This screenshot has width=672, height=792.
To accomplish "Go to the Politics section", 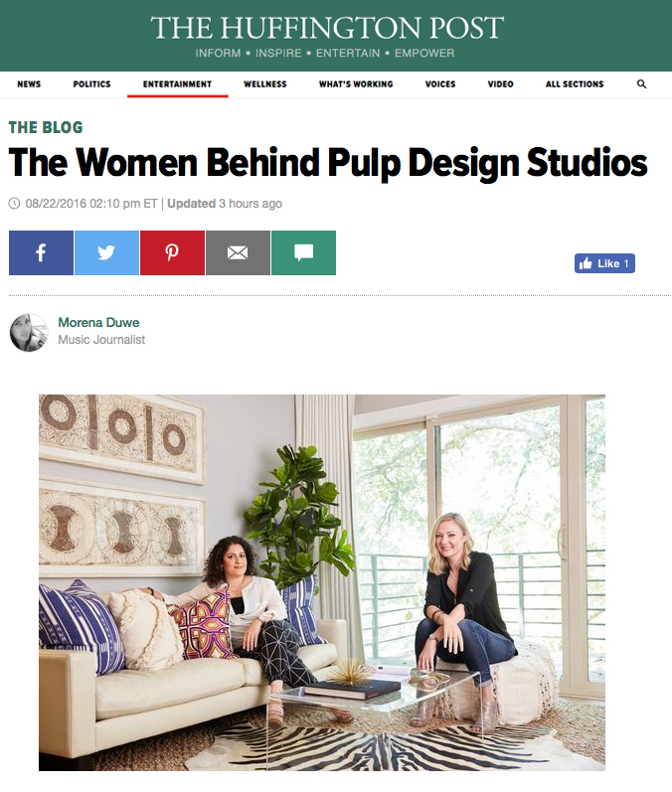I will point(92,84).
